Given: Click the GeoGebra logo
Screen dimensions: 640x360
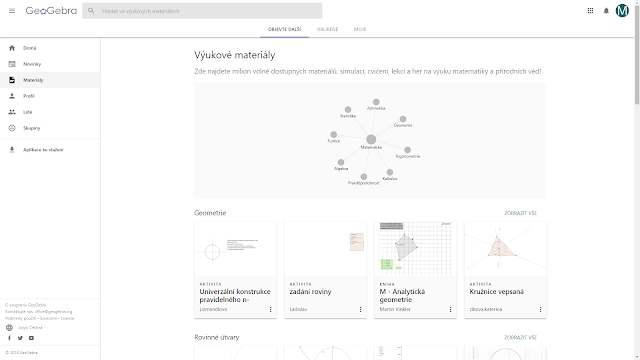Looking at the screenshot, I should [51, 11].
